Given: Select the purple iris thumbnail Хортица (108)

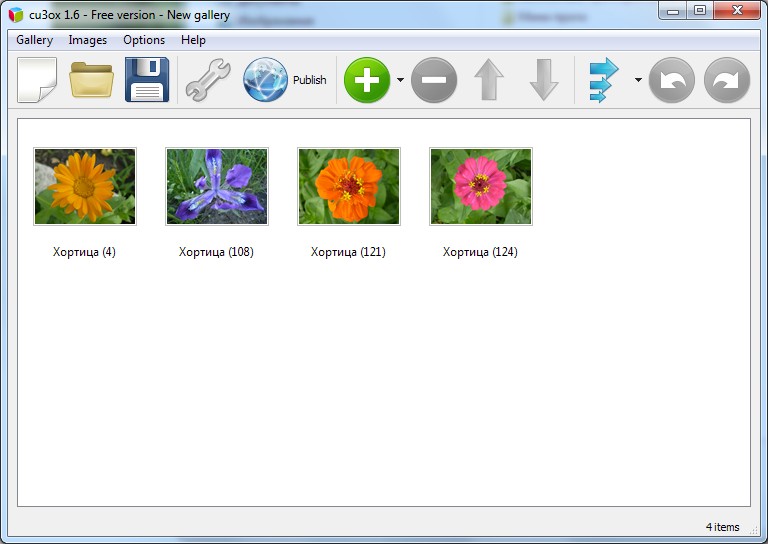Looking at the screenshot, I should [216, 187].
